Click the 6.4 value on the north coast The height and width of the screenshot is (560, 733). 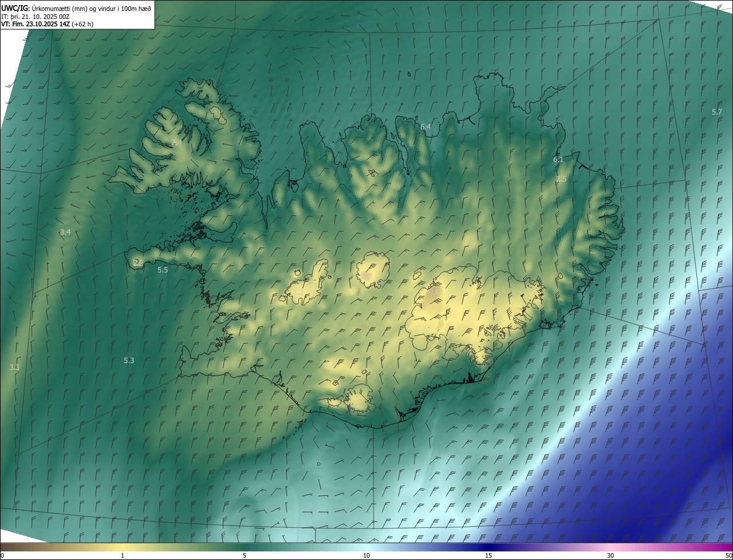[x=425, y=127]
